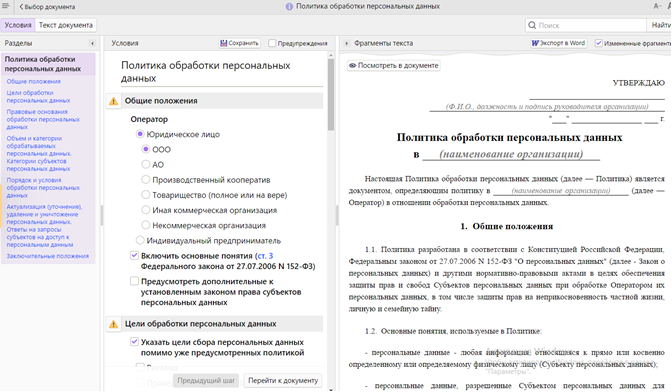672x392 pixels.
Task: Collapse the Разделы panel arrow
Action: [92, 43]
